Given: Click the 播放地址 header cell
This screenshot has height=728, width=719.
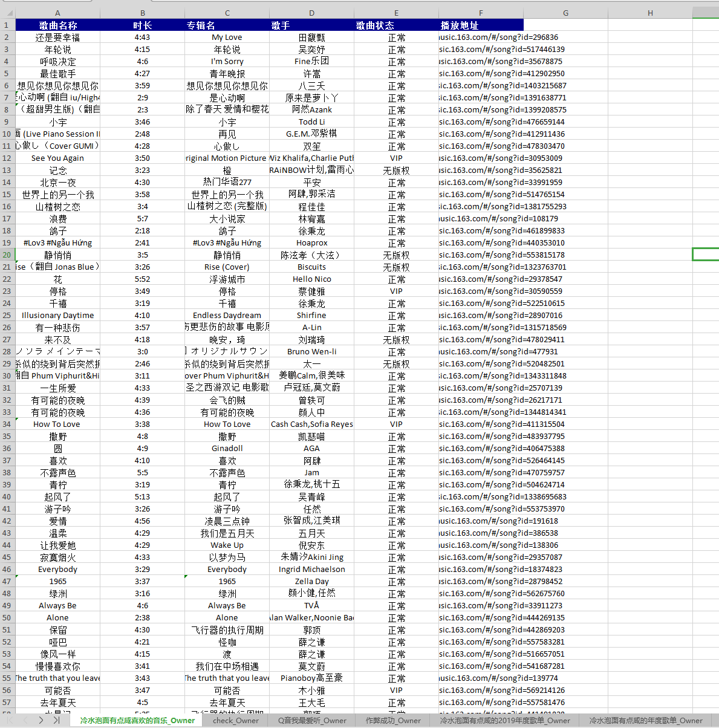Looking at the screenshot, I should [x=481, y=25].
